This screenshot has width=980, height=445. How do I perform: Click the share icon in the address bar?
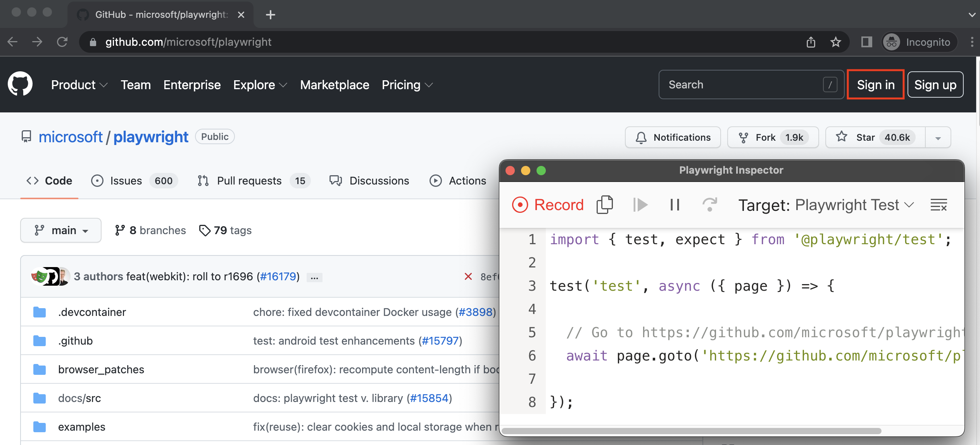pyautogui.click(x=811, y=42)
